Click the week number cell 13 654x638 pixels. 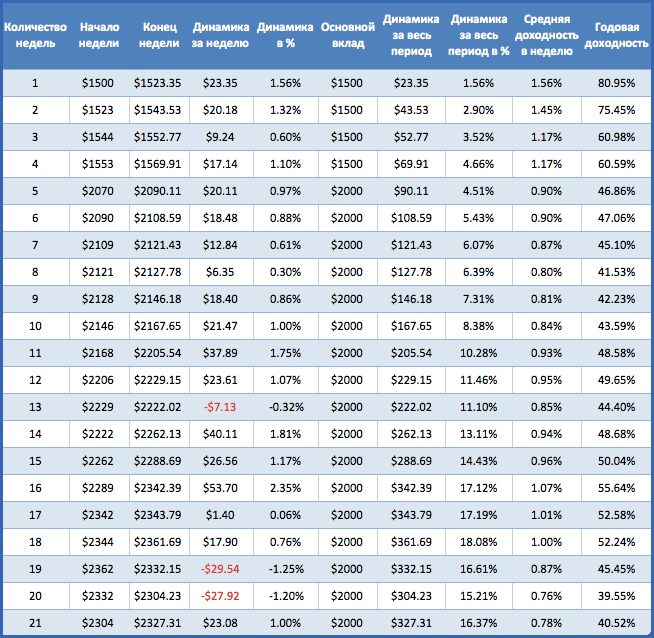point(35,407)
